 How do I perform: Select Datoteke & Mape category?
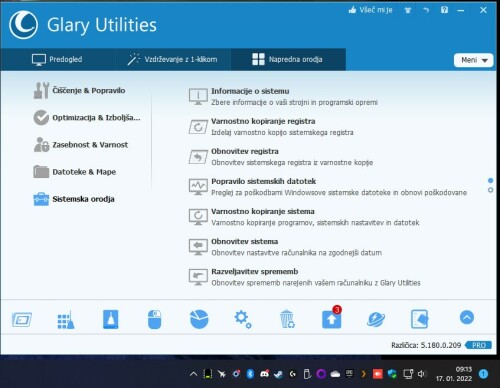pyautogui.click(x=75, y=172)
